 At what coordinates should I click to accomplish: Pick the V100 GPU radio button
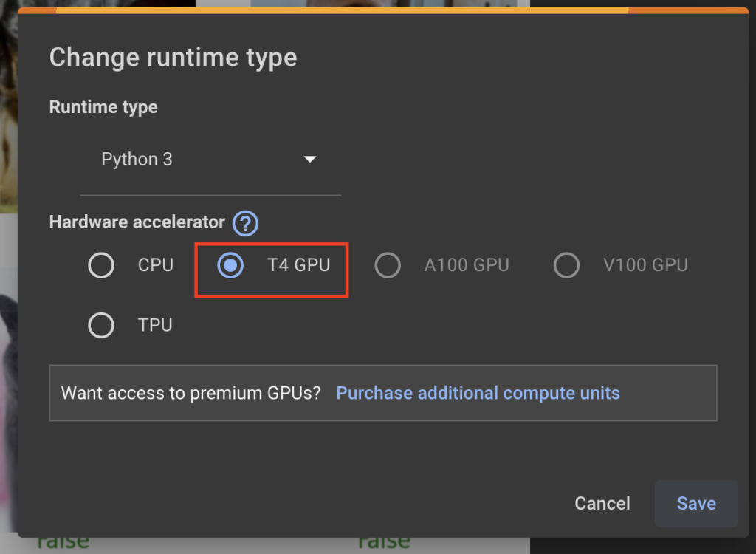pyautogui.click(x=566, y=265)
